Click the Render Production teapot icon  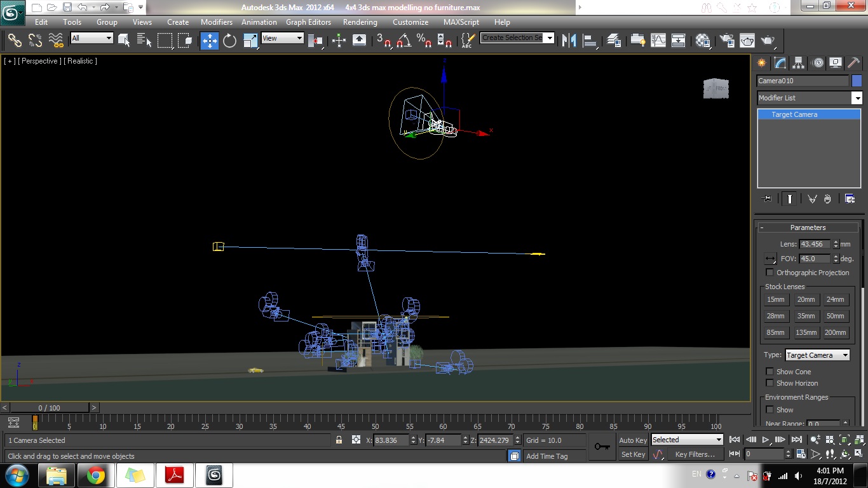point(768,41)
